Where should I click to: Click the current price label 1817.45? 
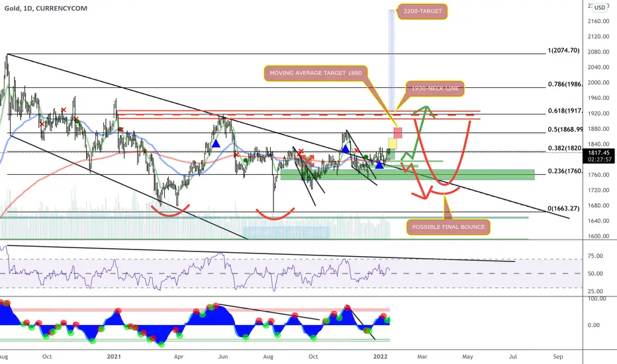coord(600,153)
